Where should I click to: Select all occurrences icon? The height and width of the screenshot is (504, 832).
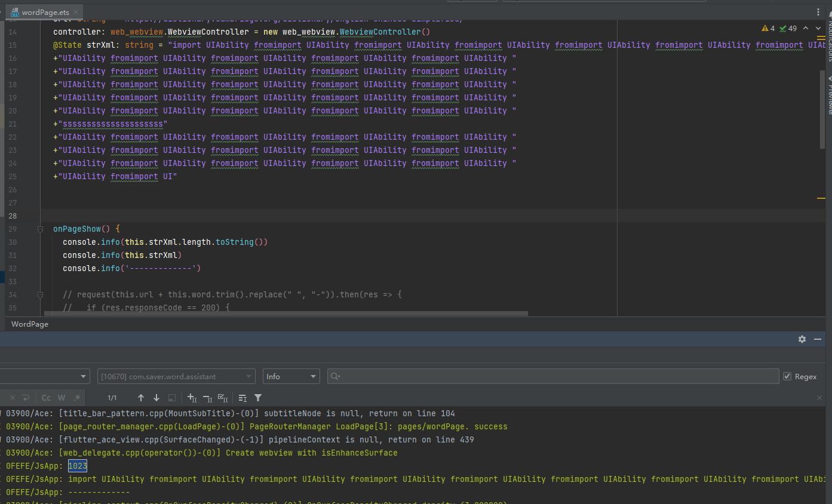(x=223, y=398)
